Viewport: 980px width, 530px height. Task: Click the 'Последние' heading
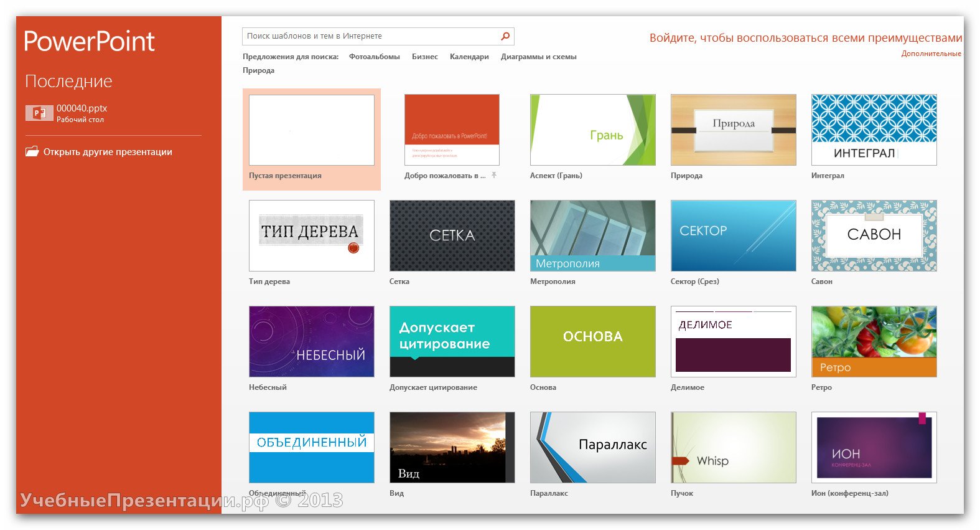pyautogui.click(x=68, y=81)
